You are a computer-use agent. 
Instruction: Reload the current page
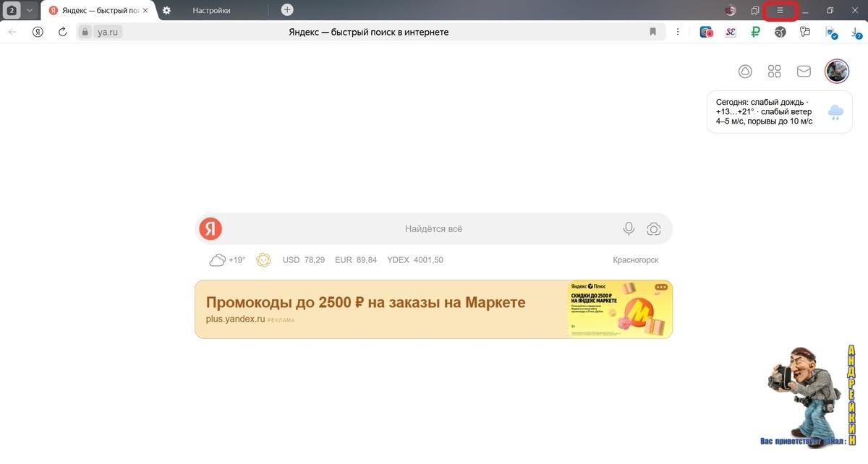tap(63, 32)
